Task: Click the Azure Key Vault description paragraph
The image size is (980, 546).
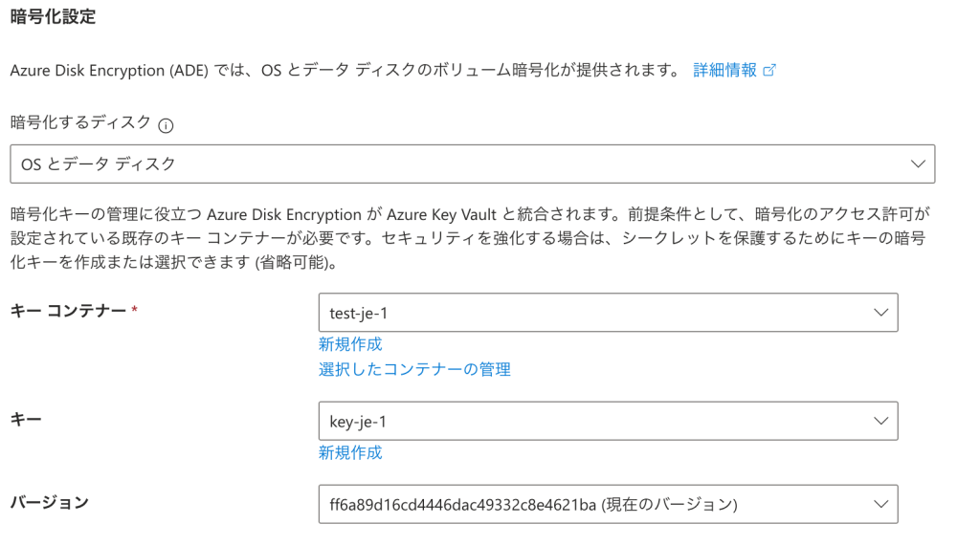Action: pyautogui.click(x=469, y=238)
